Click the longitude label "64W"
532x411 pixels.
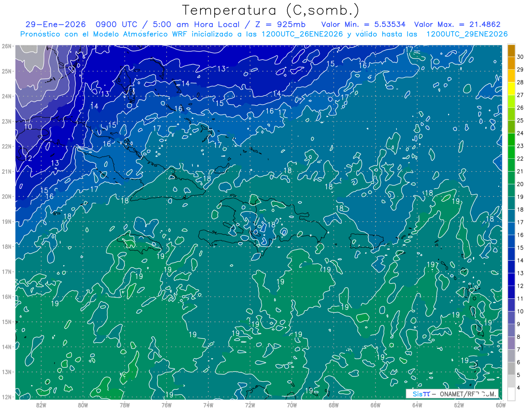pyautogui.click(x=417, y=404)
